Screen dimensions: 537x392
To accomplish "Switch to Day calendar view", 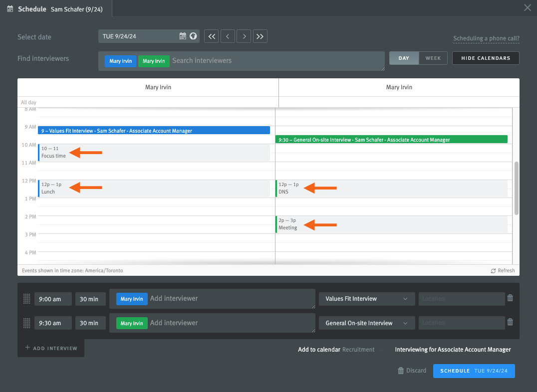I will pos(404,58).
